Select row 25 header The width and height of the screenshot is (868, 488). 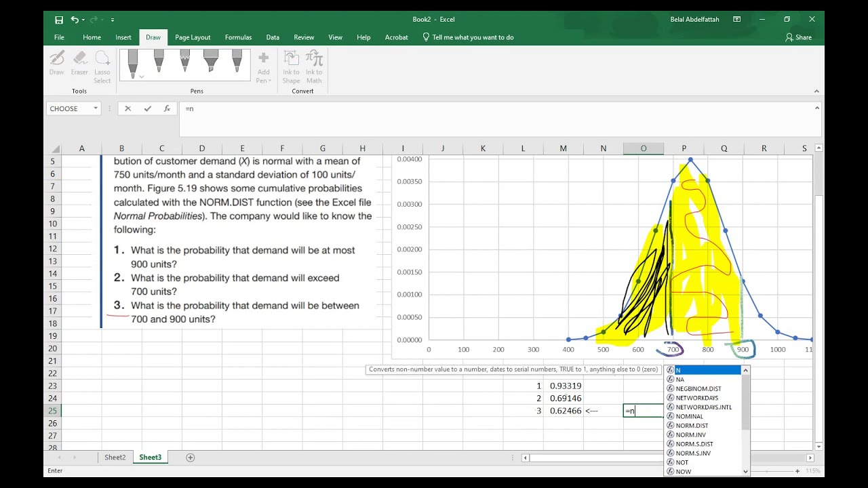click(x=52, y=411)
